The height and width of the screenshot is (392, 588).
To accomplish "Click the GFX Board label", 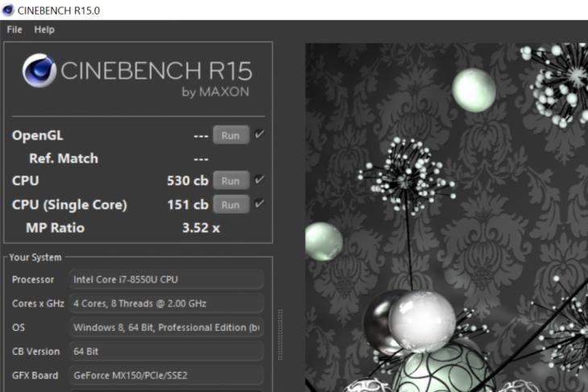I will [x=35, y=376].
